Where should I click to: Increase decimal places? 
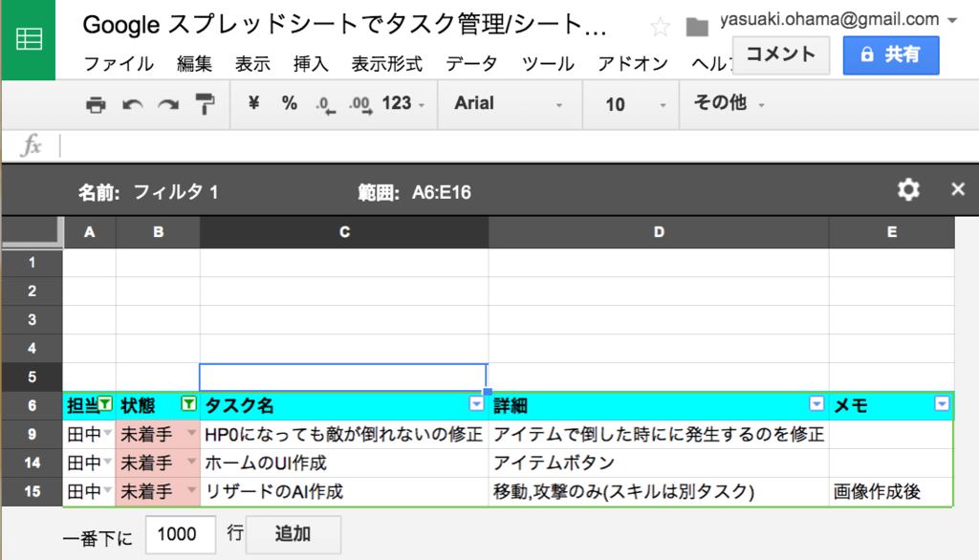click(360, 104)
